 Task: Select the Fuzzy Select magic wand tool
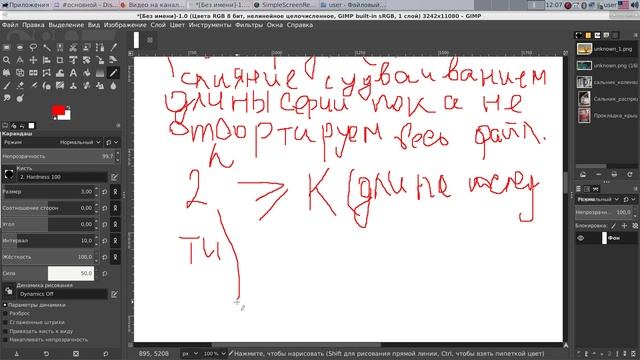pyautogui.click(x=47, y=47)
